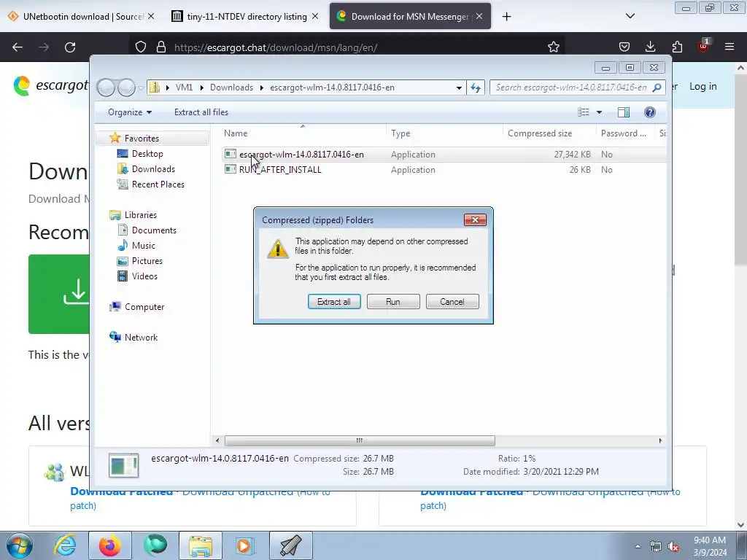Click Extract all files in toolbar
This screenshot has width=747, height=560.
[x=201, y=112]
